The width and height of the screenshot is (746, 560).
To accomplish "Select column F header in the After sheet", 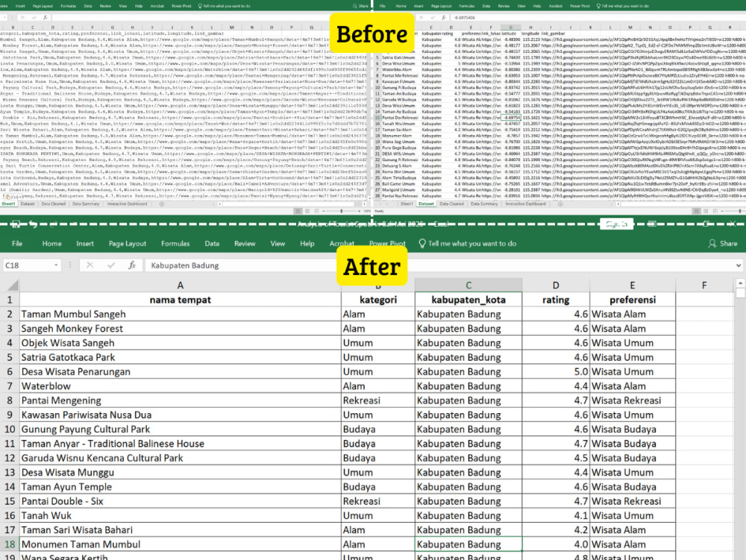I will (x=704, y=286).
